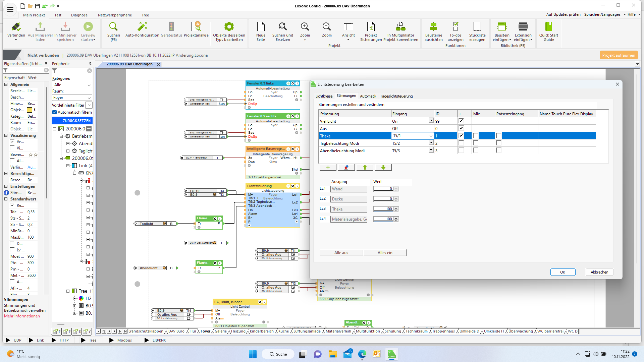Click the Verbinden plug icon

point(16,27)
